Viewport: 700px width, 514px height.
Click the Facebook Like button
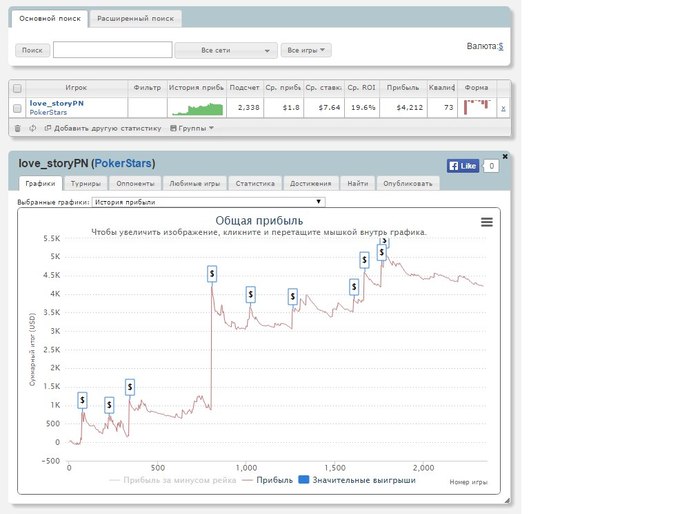click(x=463, y=166)
